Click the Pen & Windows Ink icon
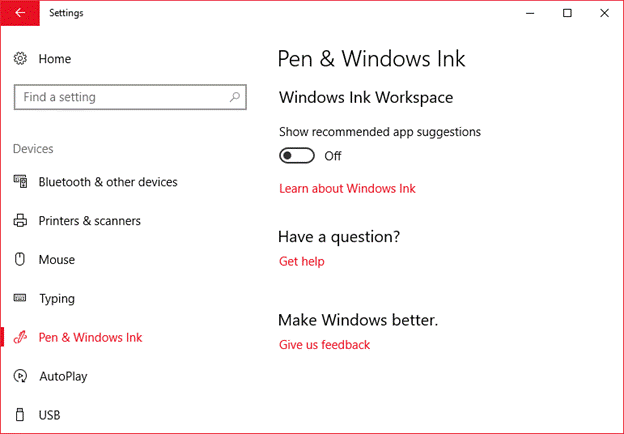Screen dimensions: 624x434 point(20,338)
